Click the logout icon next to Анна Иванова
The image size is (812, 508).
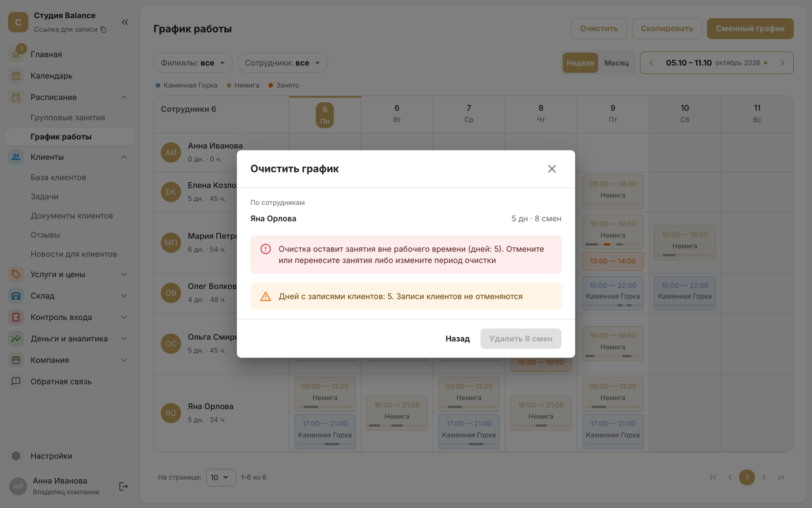click(x=123, y=486)
